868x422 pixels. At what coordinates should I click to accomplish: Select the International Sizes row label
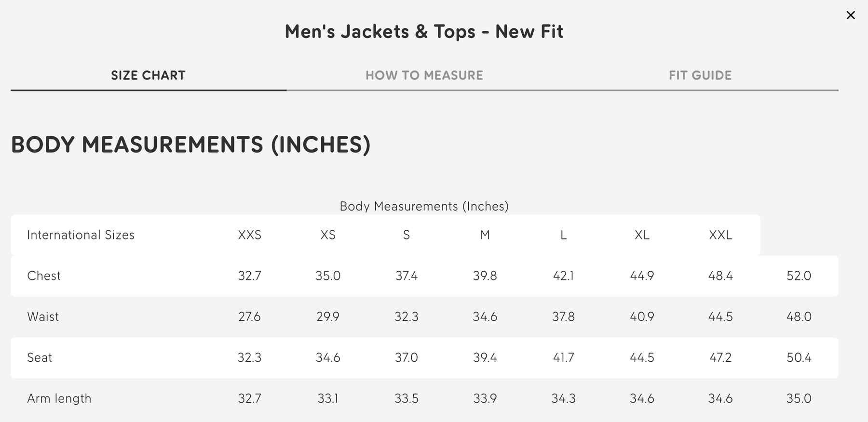click(81, 235)
